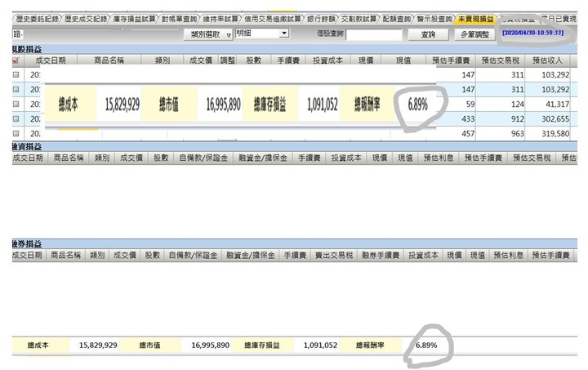Click 投資成本 header in the 現股損益 table
Viewport: 588px width, 370px height.
(327, 60)
